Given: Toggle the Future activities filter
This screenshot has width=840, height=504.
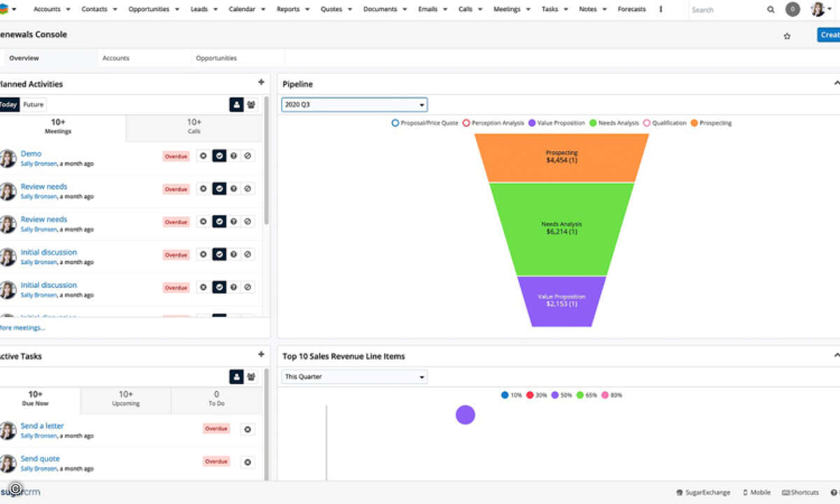Looking at the screenshot, I should coord(33,105).
